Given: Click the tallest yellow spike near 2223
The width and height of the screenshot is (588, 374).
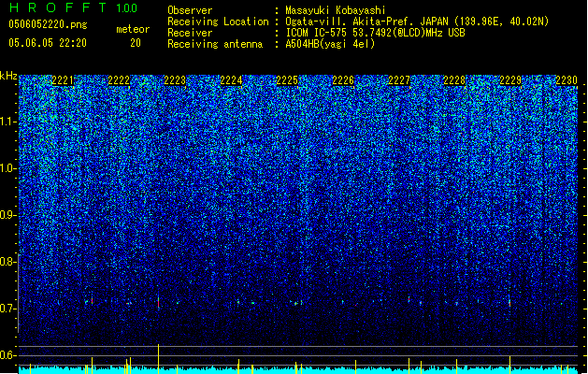Looking at the screenshot, I should [158, 359].
